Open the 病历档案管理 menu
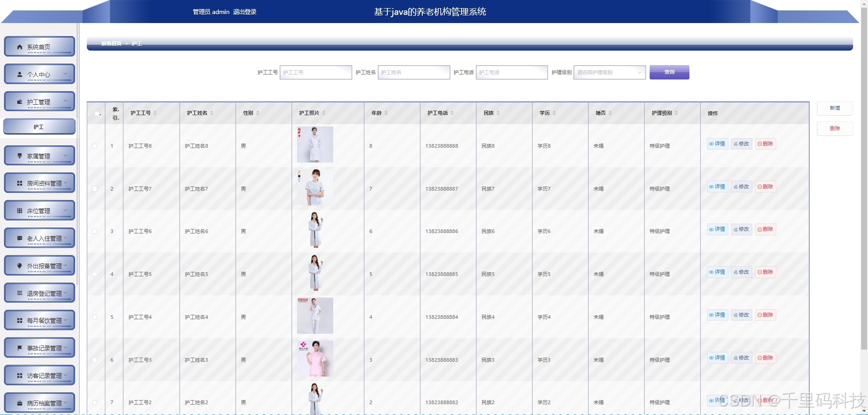 click(x=39, y=403)
